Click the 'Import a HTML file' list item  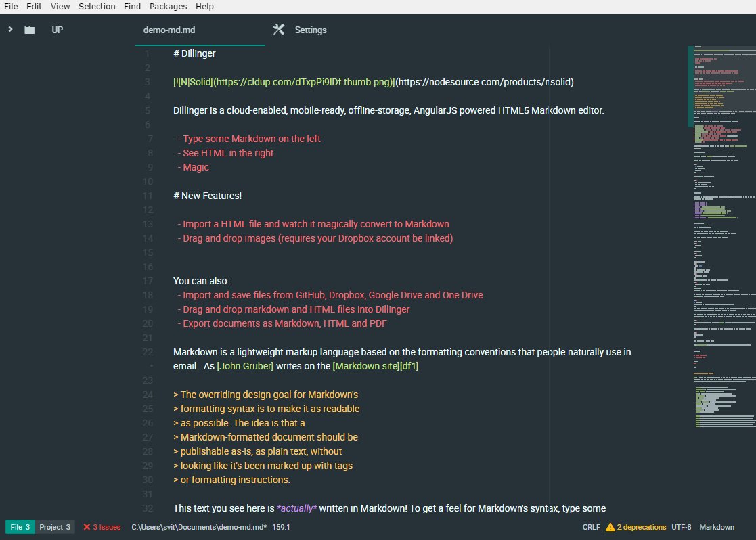313,224
